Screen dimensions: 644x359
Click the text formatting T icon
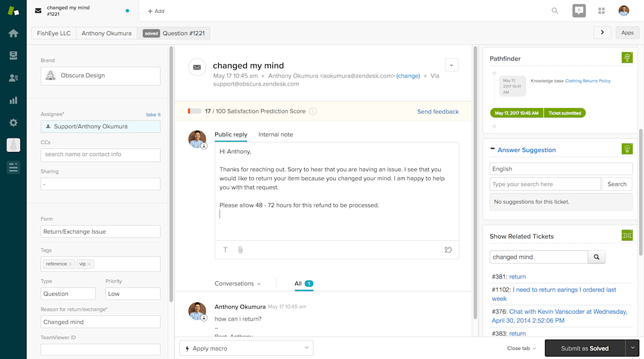click(x=225, y=250)
